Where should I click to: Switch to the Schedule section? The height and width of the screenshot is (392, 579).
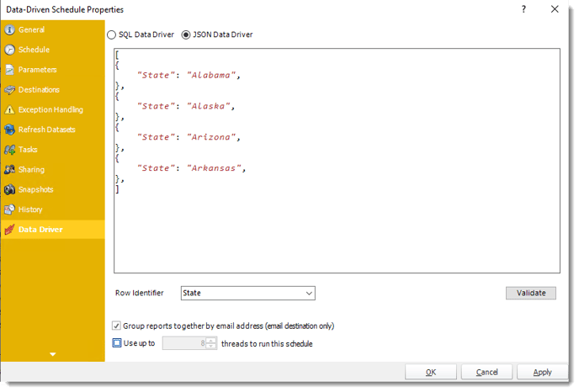[53, 50]
